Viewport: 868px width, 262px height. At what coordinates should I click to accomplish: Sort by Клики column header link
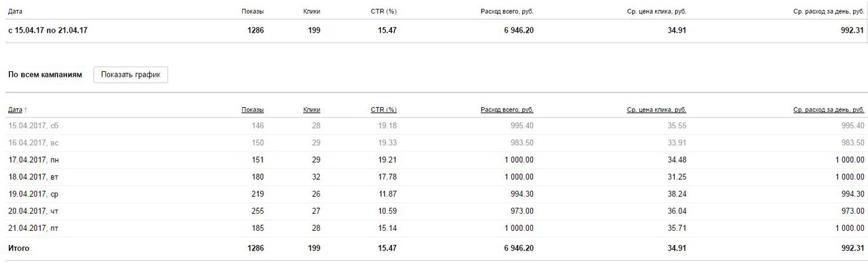tap(311, 109)
